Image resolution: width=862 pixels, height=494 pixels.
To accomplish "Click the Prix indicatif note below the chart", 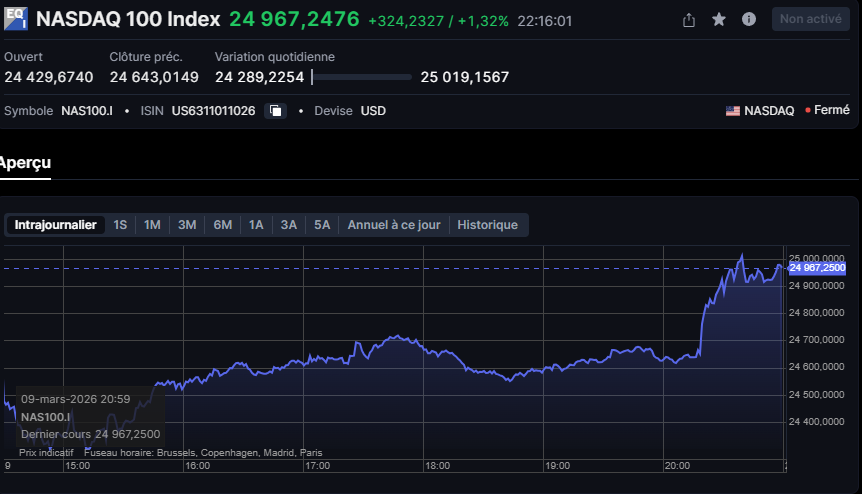I will (46, 453).
